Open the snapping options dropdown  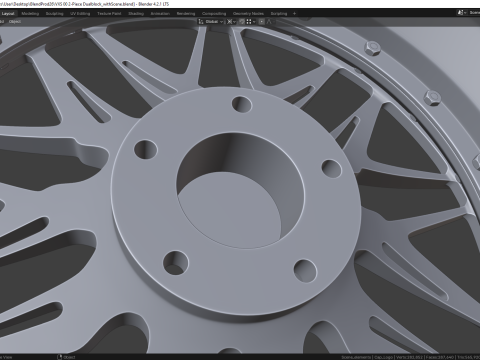[251, 22]
